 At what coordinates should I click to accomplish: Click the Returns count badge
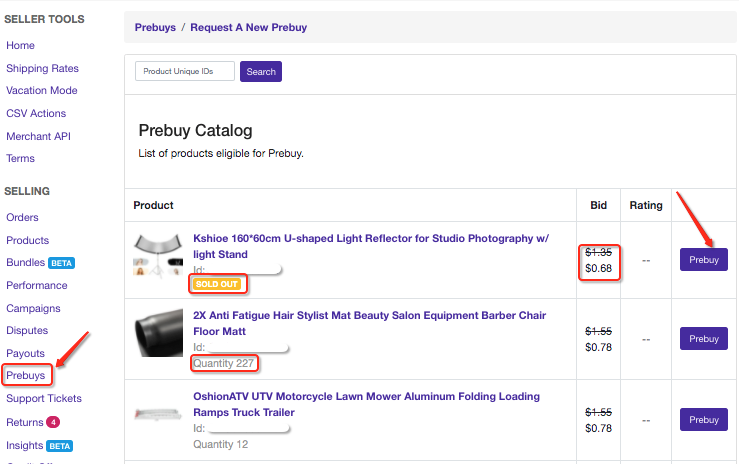tap(53, 423)
